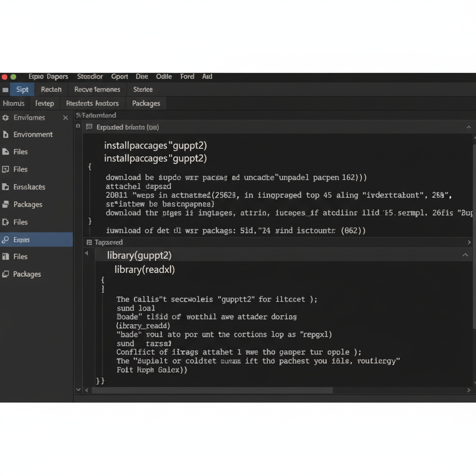Click the small icon left of Sipt tab

point(5,90)
